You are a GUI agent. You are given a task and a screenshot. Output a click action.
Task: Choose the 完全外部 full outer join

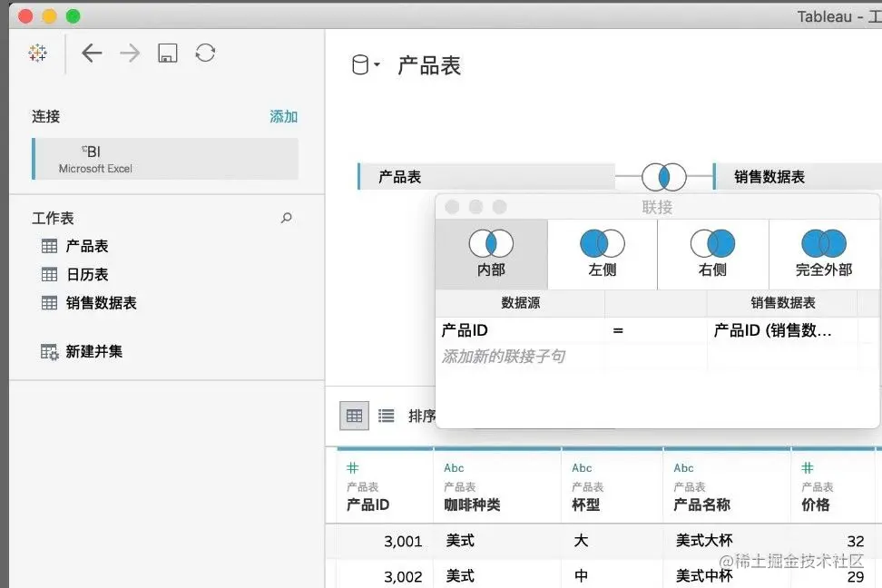[824, 254]
